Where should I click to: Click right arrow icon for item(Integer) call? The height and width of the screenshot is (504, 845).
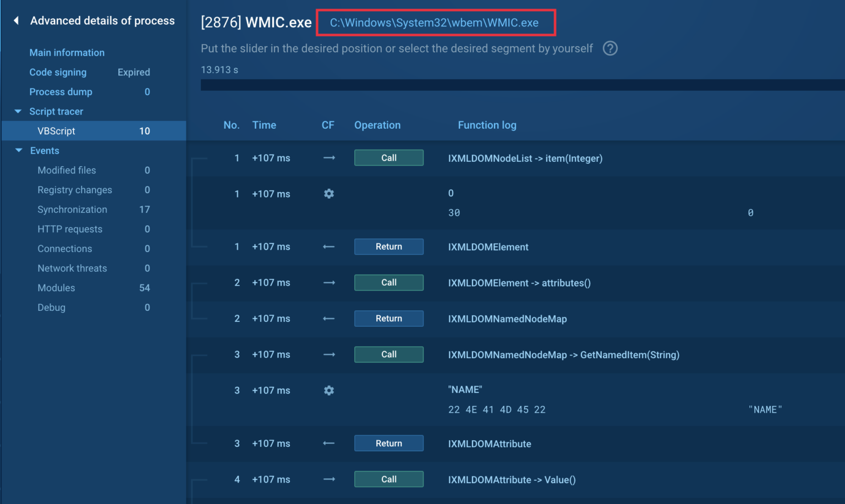tap(329, 158)
